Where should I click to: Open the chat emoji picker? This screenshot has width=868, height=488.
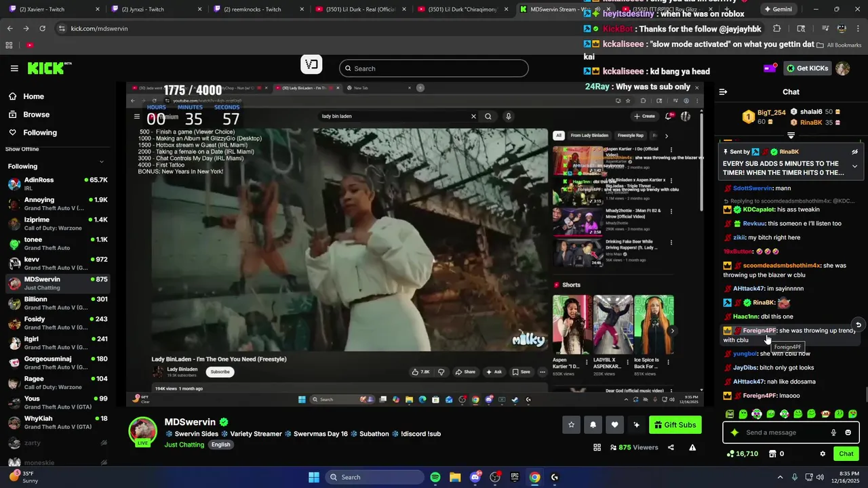point(848,432)
